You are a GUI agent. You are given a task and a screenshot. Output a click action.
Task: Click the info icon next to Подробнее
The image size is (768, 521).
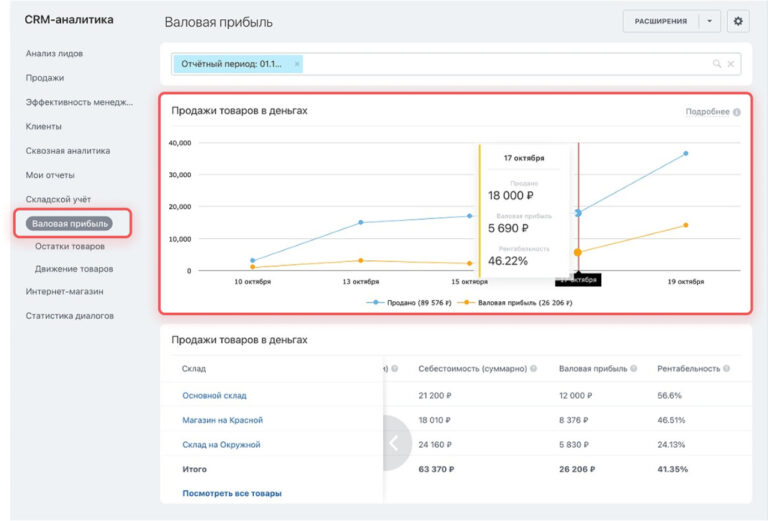[x=736, y=112]
